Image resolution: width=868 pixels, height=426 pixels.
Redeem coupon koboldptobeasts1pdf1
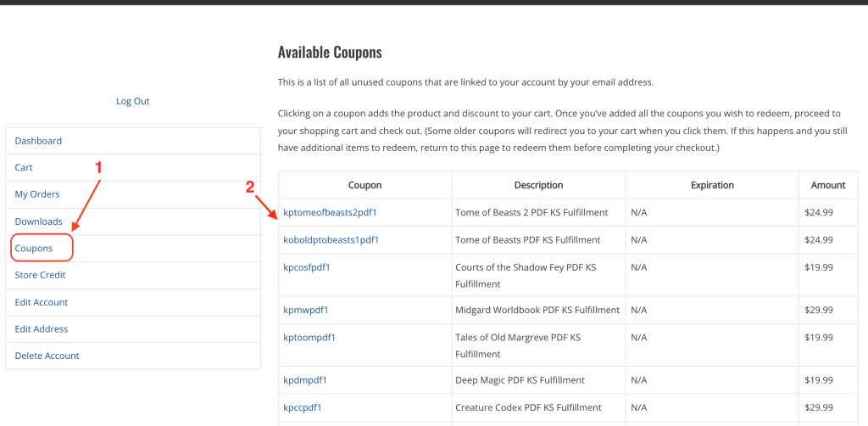click(x=331, y=240)
